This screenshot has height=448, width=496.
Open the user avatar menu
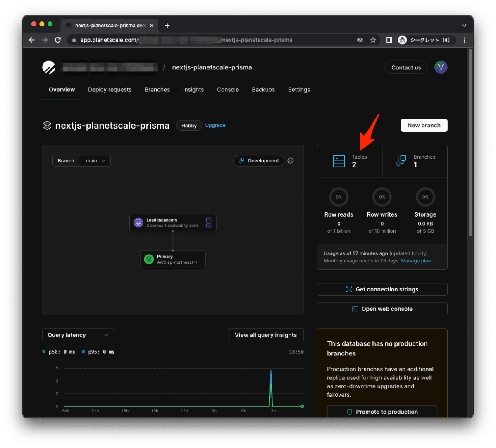(441, 67)
